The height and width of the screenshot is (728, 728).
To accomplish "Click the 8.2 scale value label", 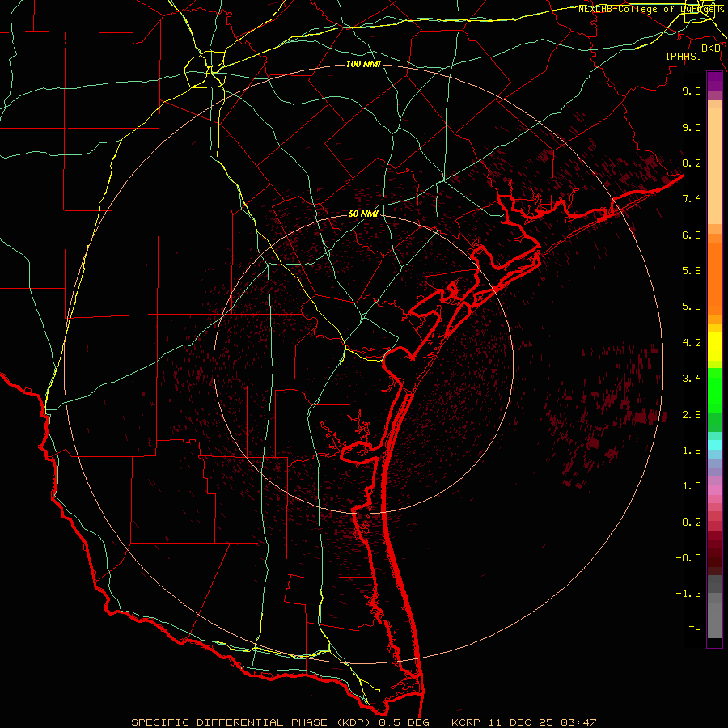I will [x=692, y=163].
